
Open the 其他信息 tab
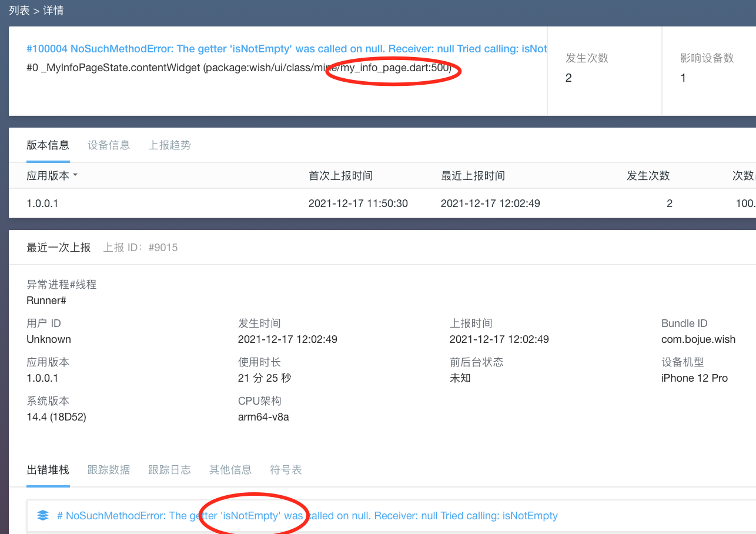(230, 470)
